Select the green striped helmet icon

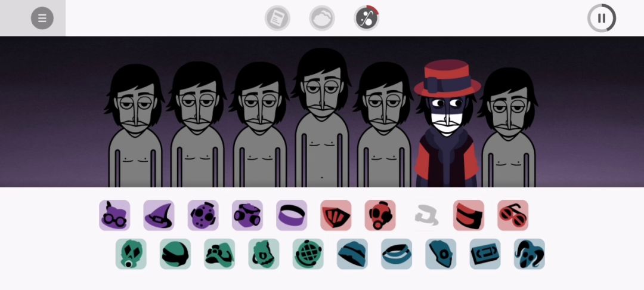tap(175, 254)
